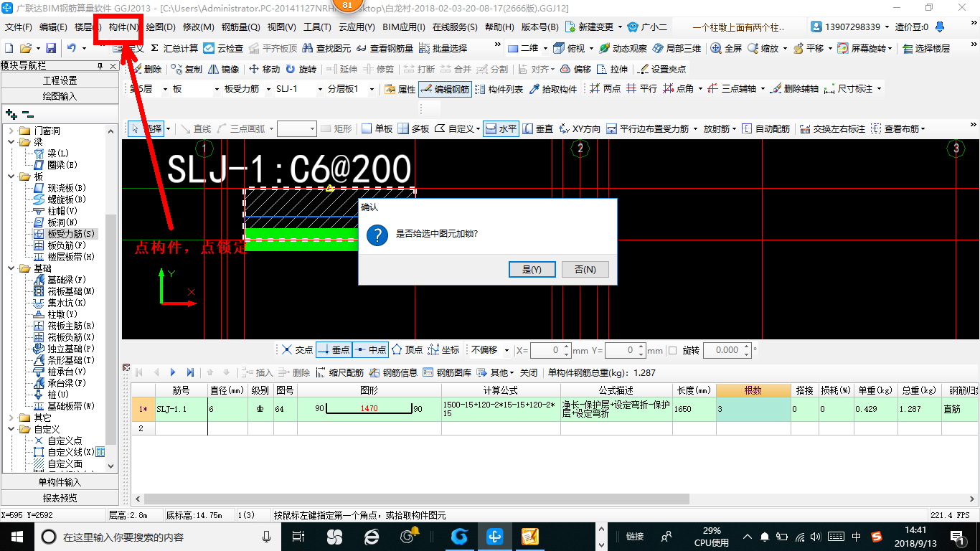This screenshot has width=980, height=551.
Task: Click 全屏 fit-all zoom tool
Action: coord(727,48)
